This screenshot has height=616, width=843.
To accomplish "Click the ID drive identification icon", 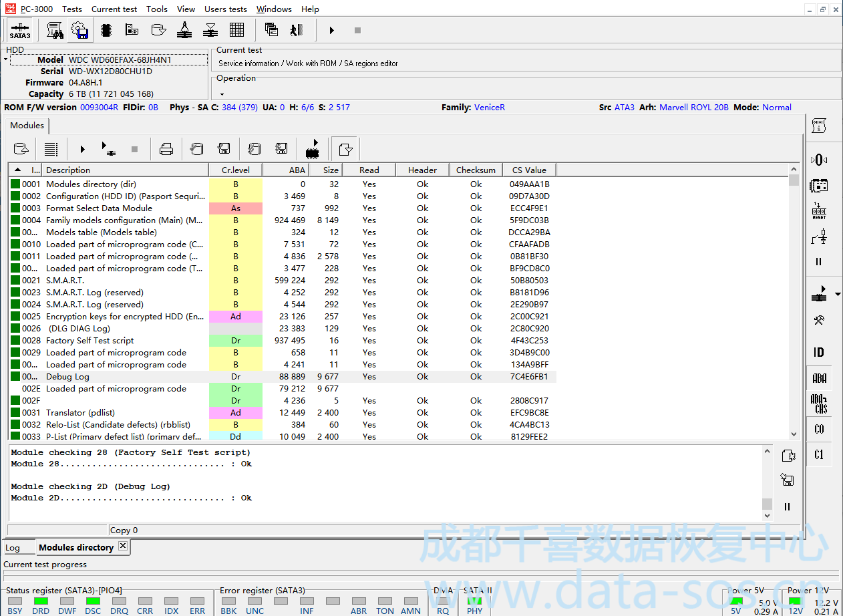I will 819,352.
